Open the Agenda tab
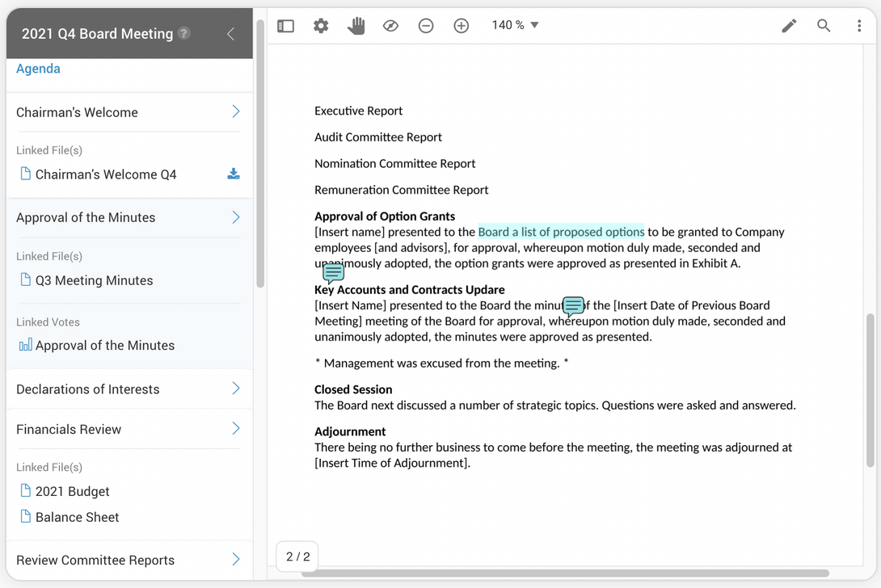 point(38,69)
